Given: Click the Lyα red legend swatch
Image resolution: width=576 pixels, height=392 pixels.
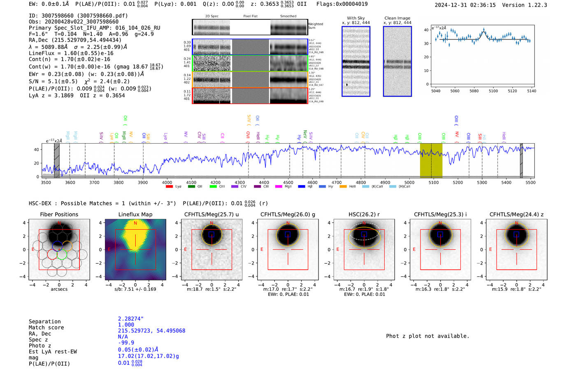Looking at the screenshot, I should [x=169, y=187].
